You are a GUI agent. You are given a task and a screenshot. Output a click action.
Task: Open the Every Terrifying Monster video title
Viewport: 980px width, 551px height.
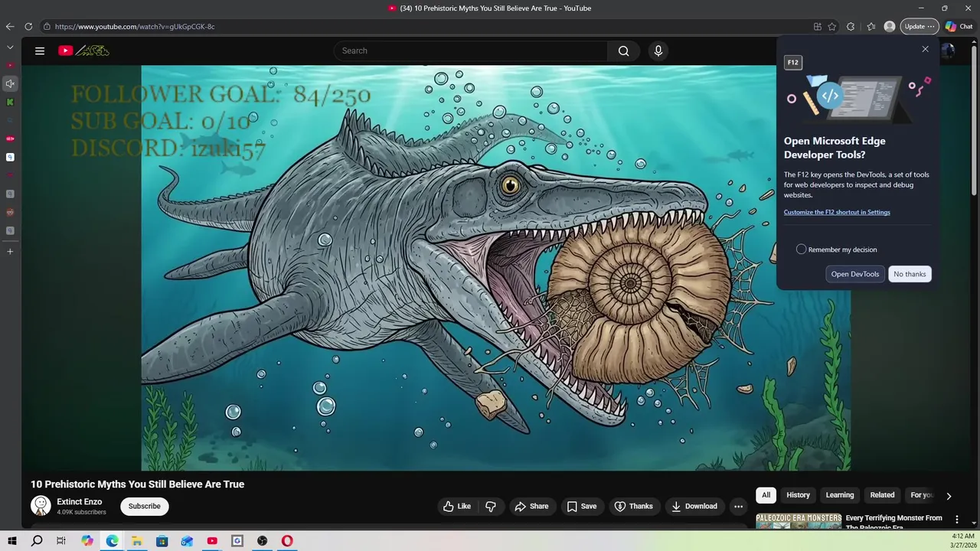tap(893, 522)
